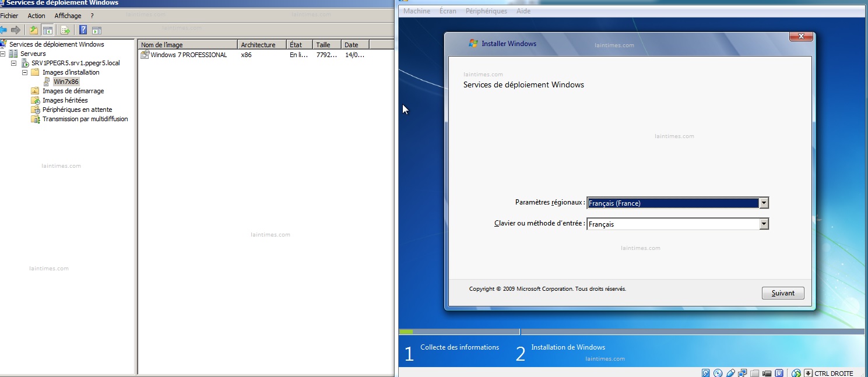The image size is (868, 377).
Task: Select Transmission par multidiffusion tree item
Action: (85, 119)
